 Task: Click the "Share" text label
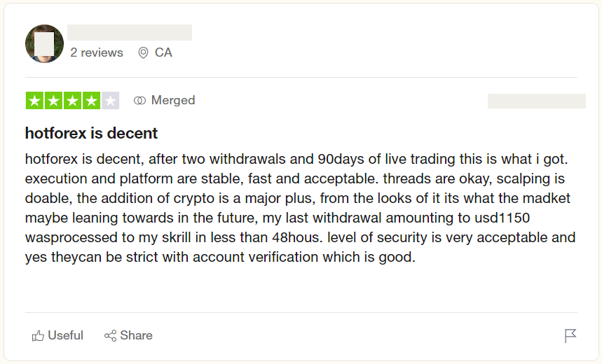tap(136, 336)
